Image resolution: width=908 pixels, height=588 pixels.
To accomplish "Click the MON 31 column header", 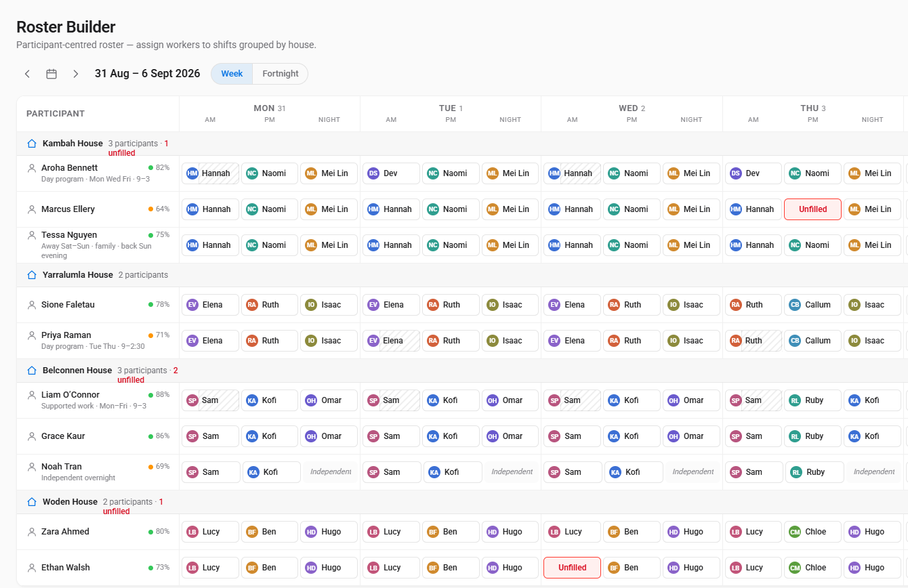I will (x=270, y=108).
